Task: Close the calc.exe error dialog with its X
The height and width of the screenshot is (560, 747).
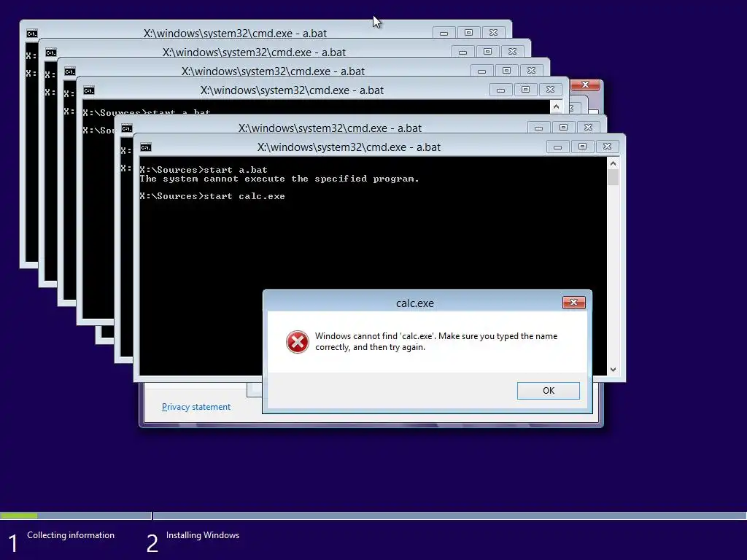Action: tap(573, 303)
